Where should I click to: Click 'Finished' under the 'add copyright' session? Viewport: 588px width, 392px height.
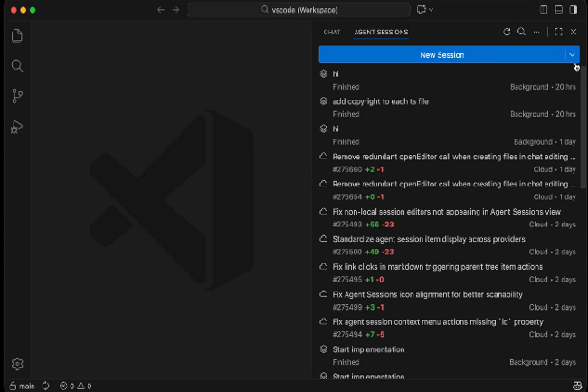coord(346,114)
